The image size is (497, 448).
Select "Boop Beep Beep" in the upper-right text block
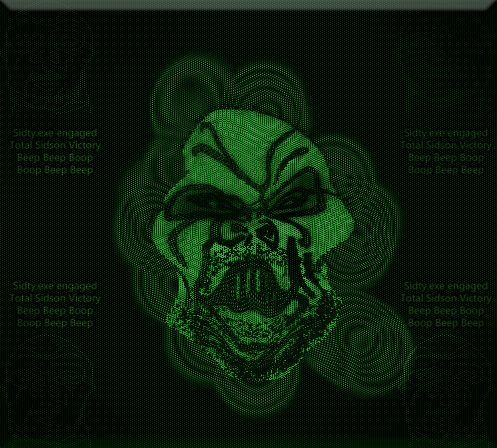(446, 170)
